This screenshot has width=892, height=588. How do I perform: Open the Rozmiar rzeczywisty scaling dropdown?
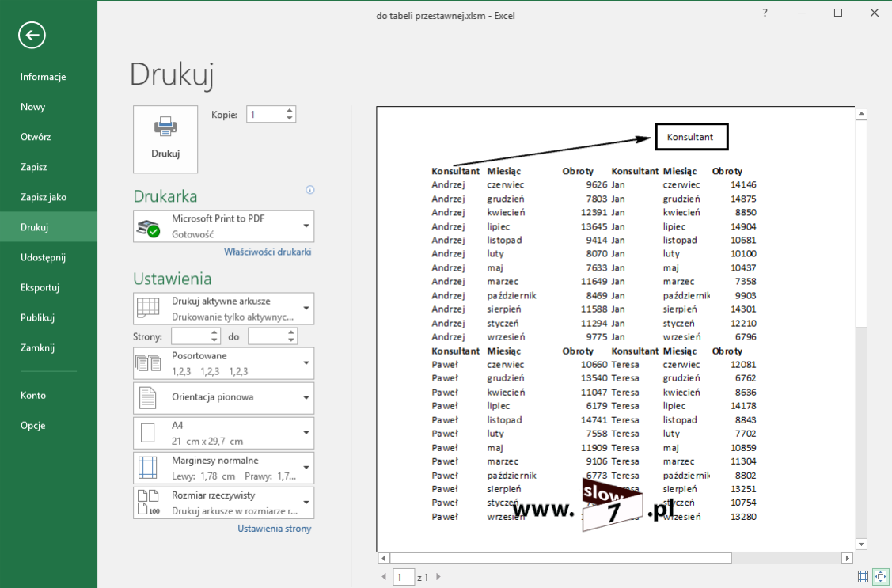click(223, 503)
